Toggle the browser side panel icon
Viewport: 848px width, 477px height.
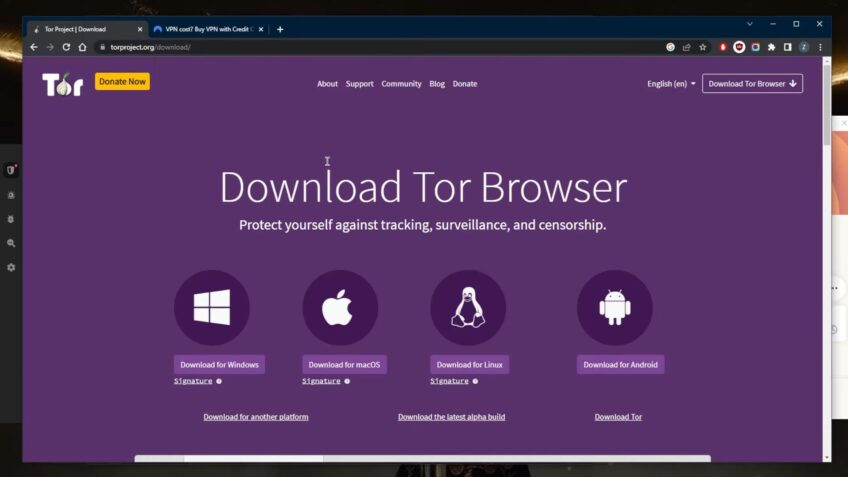coord(787,47)
